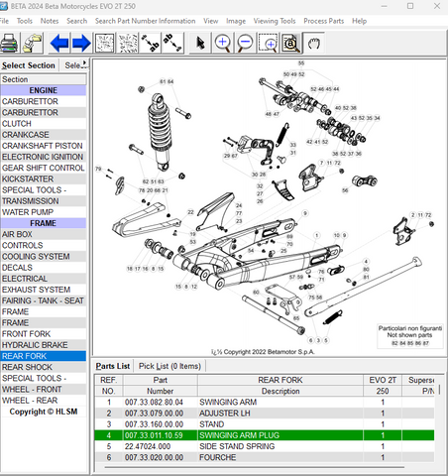Switch to Pick List (0 Items) tab
The height and width of the screenshot is (476, 448).
169,366
